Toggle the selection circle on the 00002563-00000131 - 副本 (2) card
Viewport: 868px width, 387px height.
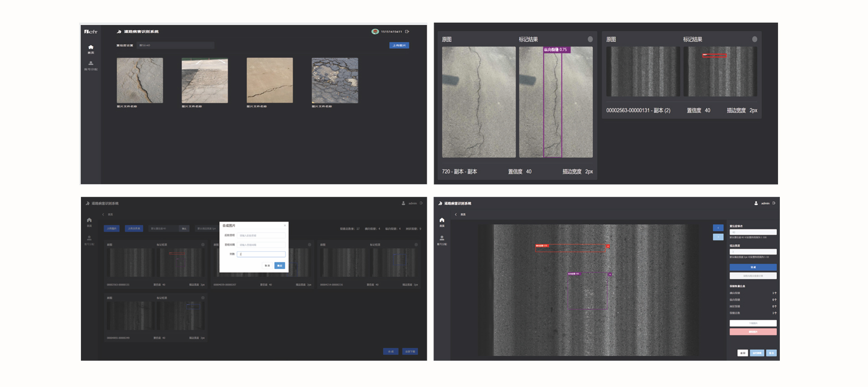coord(755,39)
